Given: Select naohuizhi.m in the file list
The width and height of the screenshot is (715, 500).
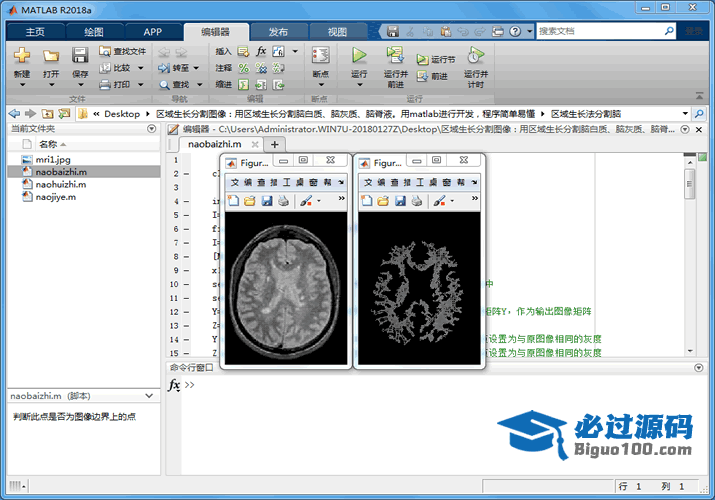Looking at the screenshot, I should [61, 184].
